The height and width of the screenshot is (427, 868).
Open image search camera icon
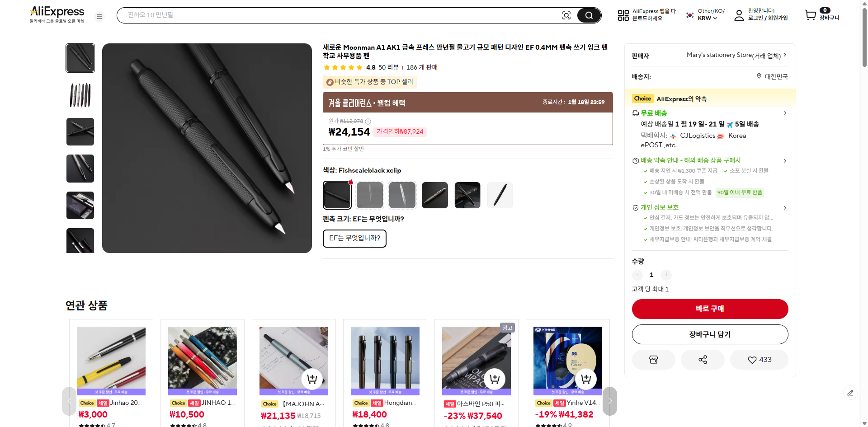point(566,15)
